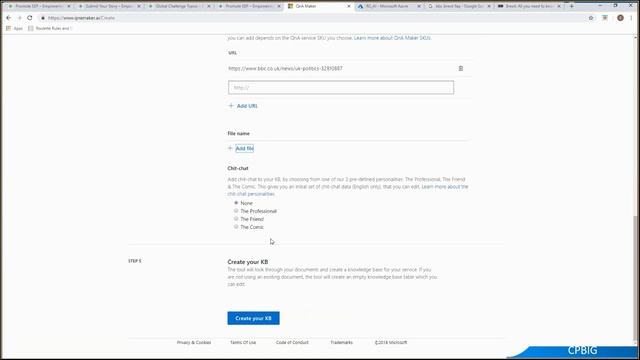Open a new browser tab
The height and width of the screenshot is (360, 640).
(571, 6)
